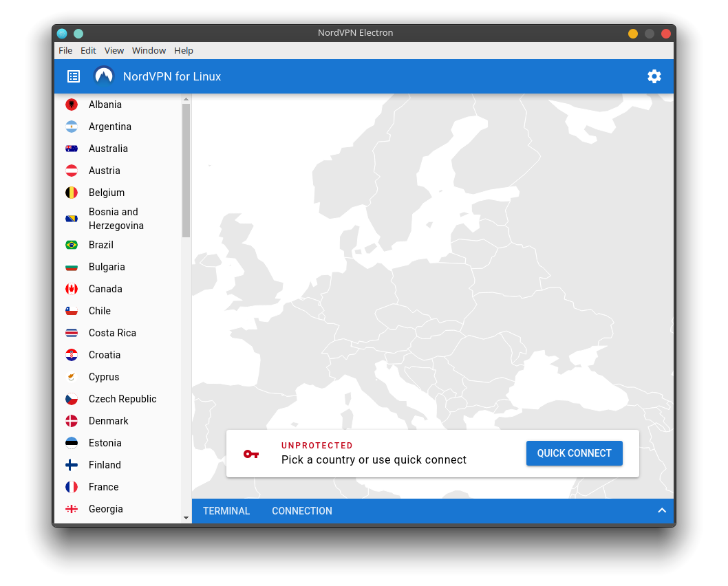Switch to the CONNECTION tab

tap(302, 511)
